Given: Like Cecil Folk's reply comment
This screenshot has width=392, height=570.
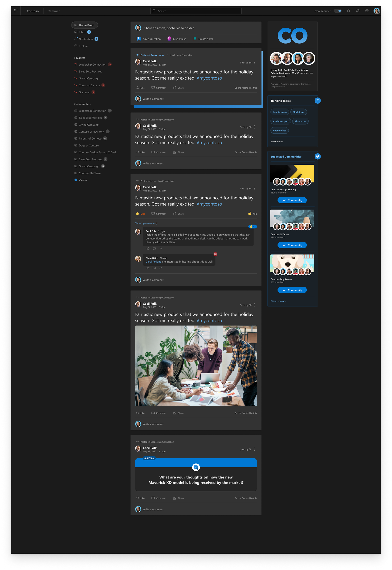Looking at the screenshot, I should coord(148,249).
